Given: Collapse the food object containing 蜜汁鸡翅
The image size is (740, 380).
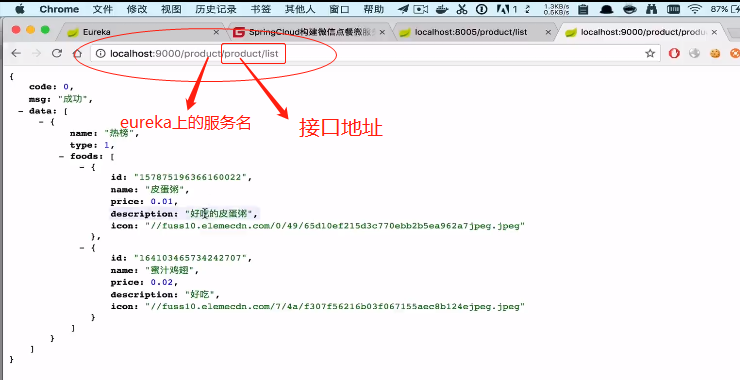Looking at the screenshot, I should point(82,247).
